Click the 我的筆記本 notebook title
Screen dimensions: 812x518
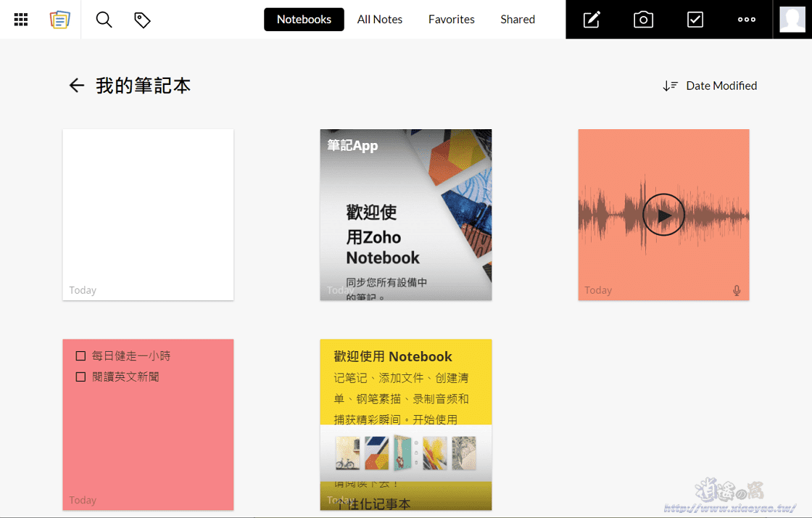(144, 86)
